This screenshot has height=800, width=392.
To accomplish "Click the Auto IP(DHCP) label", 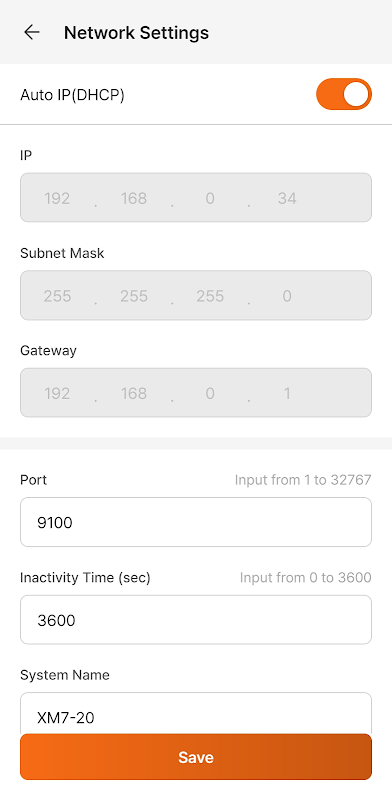I will coord(72,95).
